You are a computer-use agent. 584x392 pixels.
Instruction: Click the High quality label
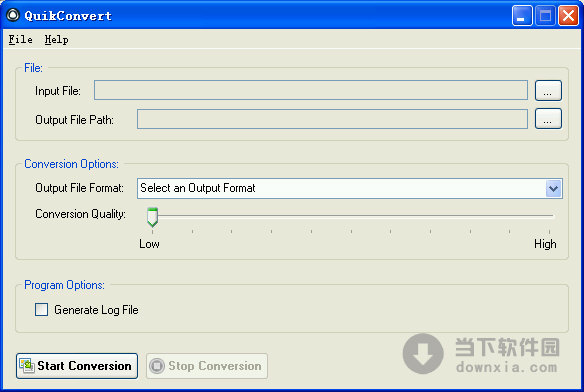[x=545, y=244]
